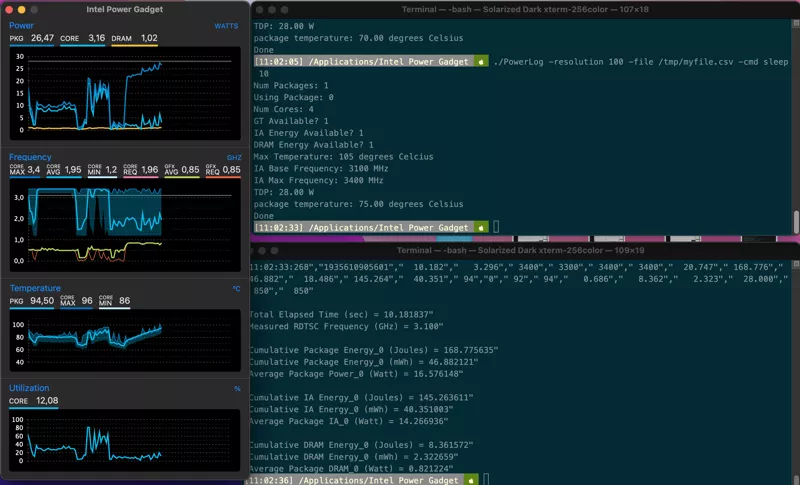Click top Terminal title bar, 107x18
This screenshot has width=800, height=485.
(525, 10)
